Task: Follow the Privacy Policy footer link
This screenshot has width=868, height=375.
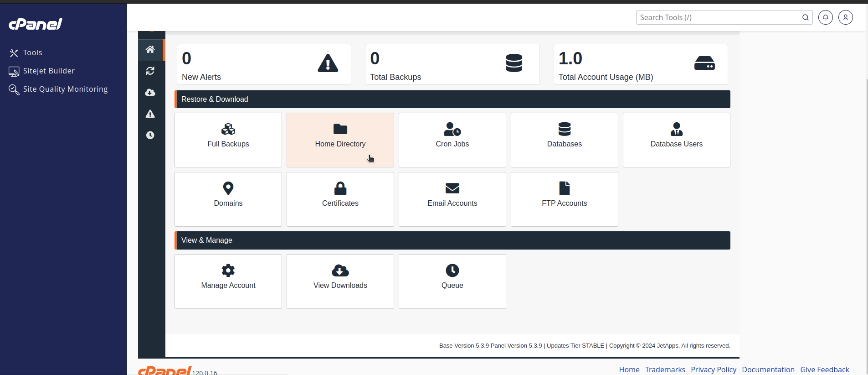Action: pyautogui.click(x=714, y=370)
